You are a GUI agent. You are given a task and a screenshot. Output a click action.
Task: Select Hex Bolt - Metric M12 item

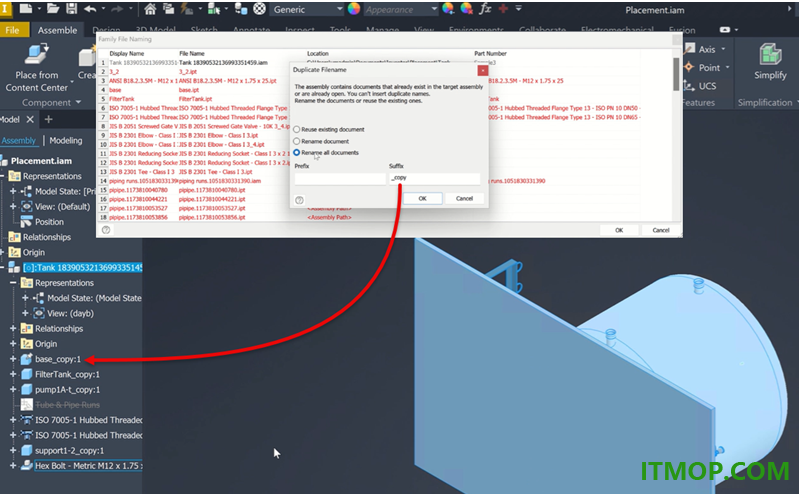88,465
